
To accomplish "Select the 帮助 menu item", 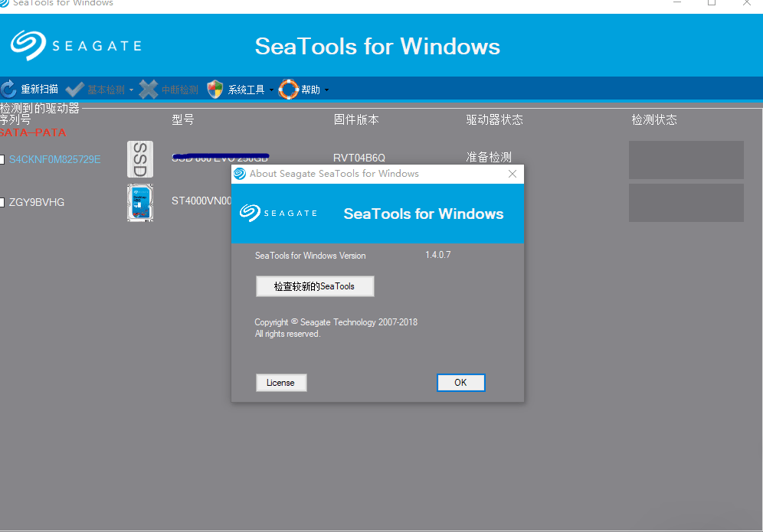I will coord(309,89).
